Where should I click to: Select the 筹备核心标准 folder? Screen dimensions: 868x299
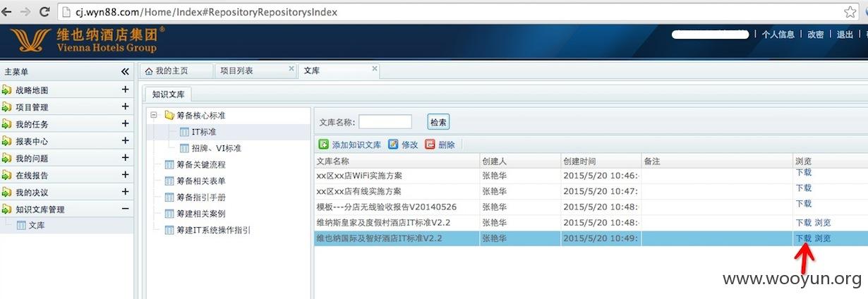point(200,115)
